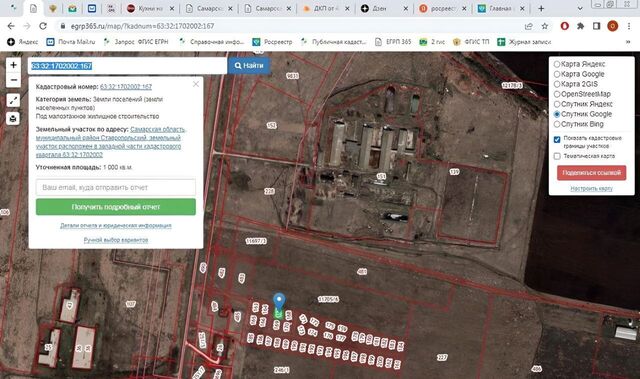
Task: Open Публичная кадастровая bookmark
Action: point(333,42)
